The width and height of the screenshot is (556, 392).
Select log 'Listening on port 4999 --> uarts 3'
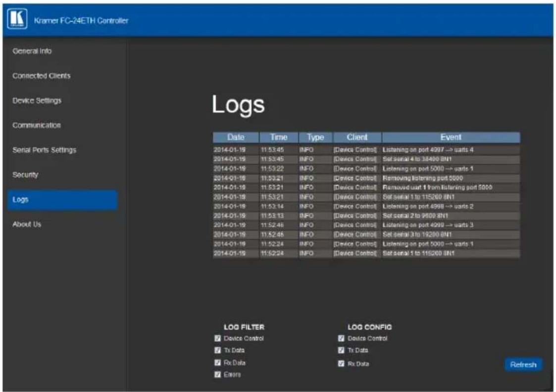point(366,225)
